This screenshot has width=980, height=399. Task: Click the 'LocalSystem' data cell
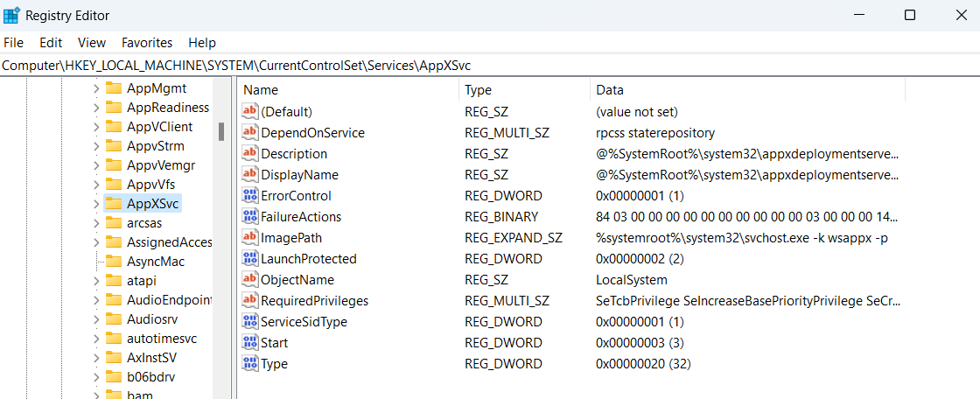pos(632,279)
